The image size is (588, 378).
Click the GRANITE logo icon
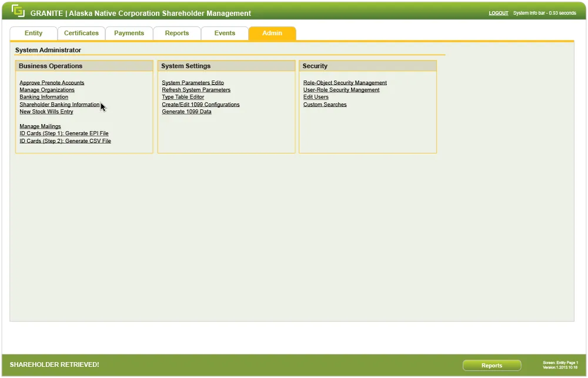pyautogui.click(x=18, y=11)
